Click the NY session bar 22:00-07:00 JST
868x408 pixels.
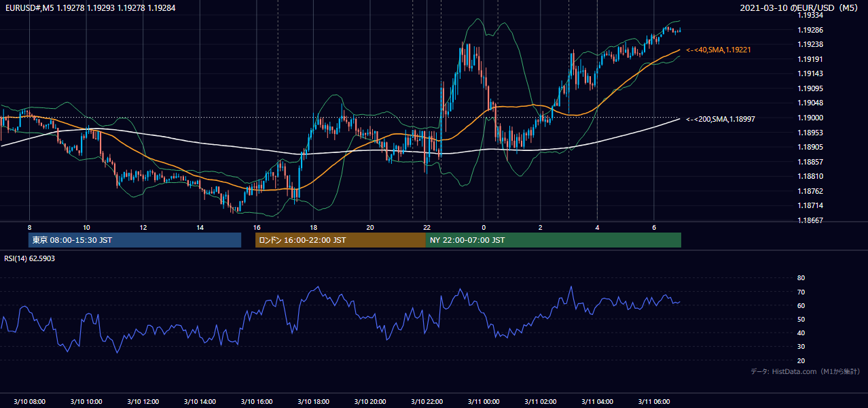(x=554, y=240)
